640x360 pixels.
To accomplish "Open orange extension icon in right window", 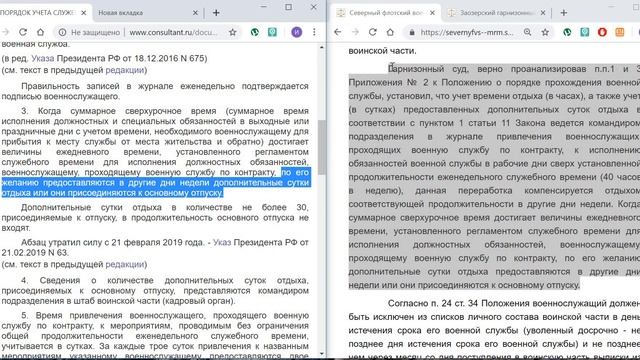I will click(x=620, y=32).
